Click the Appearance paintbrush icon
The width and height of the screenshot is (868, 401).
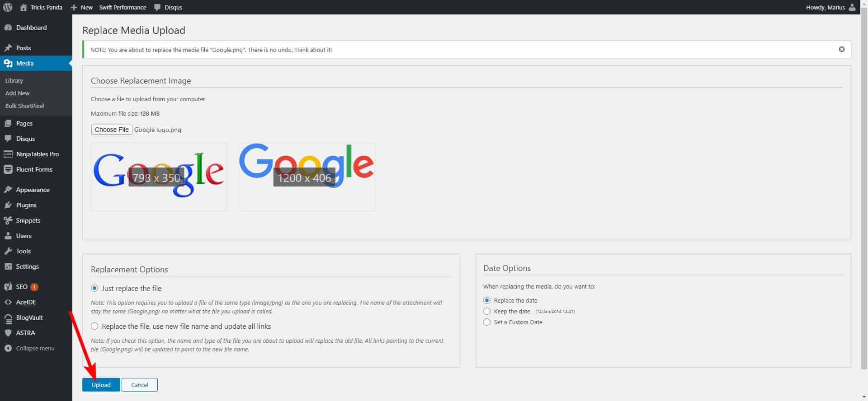(8, 190)
